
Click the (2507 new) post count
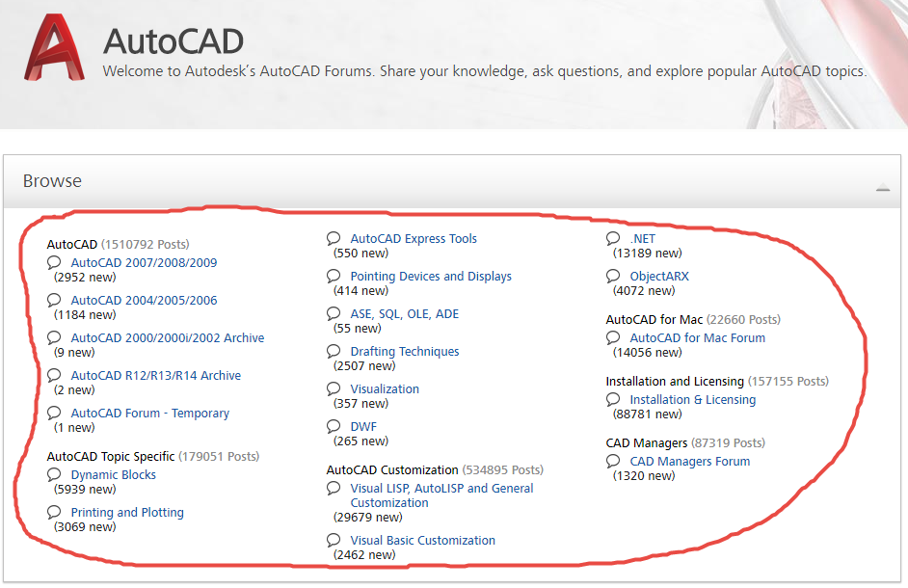[364, 366]
